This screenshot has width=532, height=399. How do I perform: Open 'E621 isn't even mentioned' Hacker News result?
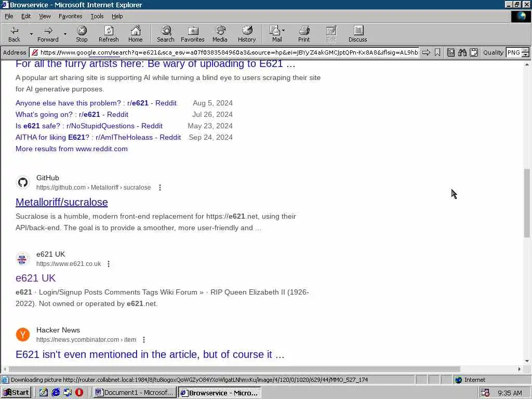[150, 354]
